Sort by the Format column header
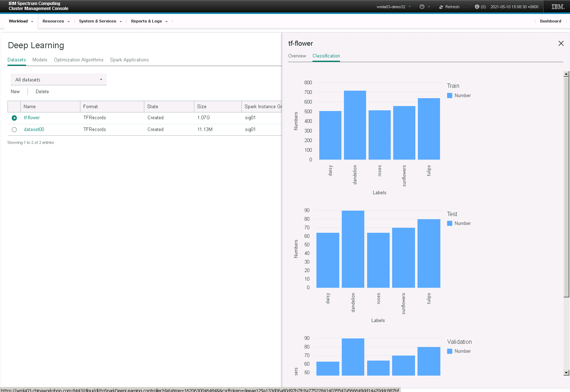570x392 pixels. click(112, 107)
